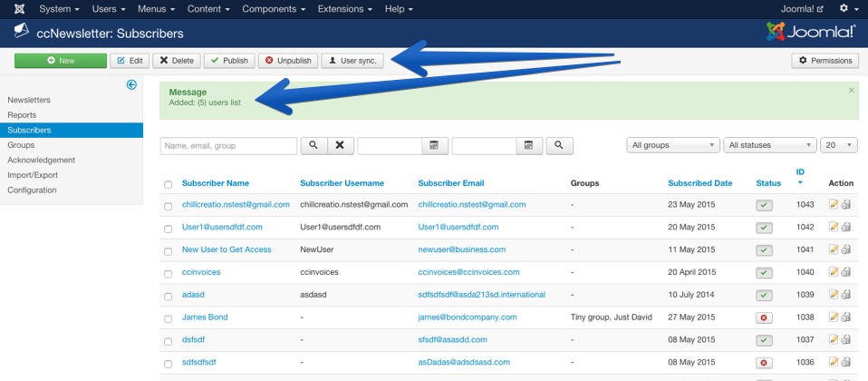Image resolution: width=868 pixels, height=381 pixels.
Task: Open the second date calendar picker
Action: point(528,145)
